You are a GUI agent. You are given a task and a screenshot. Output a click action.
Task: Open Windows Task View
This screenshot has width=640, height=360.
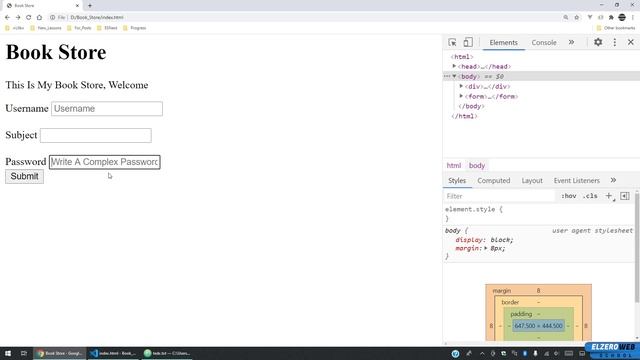click(24, 353)
